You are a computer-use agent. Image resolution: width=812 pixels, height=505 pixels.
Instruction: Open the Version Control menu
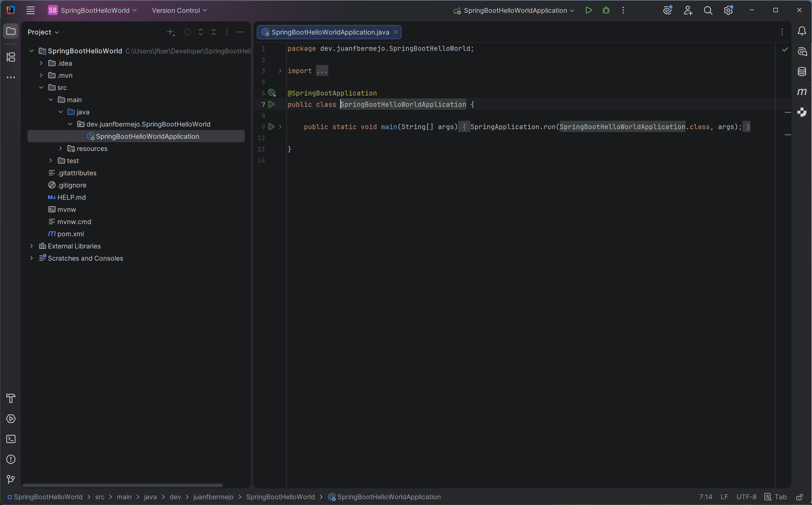tap(179, 10)
